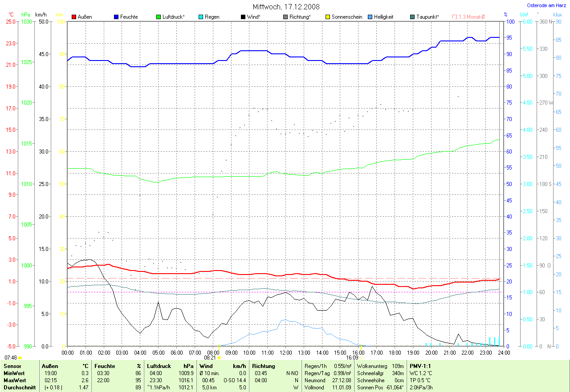Click the 07:48 sun icon at bottom left
Screen dimensions: 570x392
tap(20, 357)
